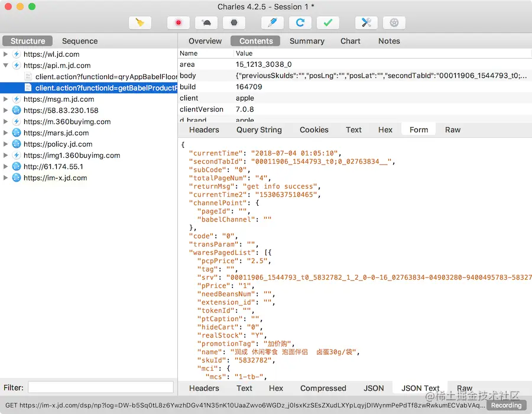Viewport: 532px width, 414px height.
Task: Expand the https://m.360buyimg.com node
Action: click(5, 121)
